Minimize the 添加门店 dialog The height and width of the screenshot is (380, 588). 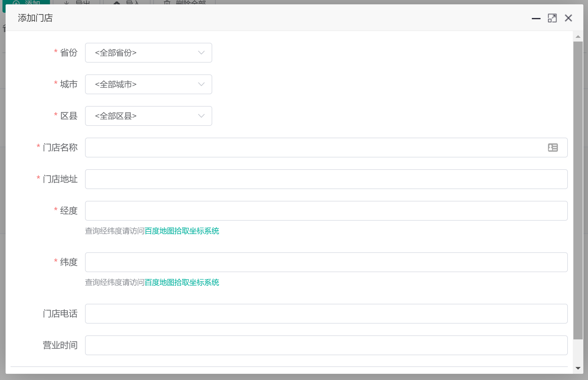536,18
